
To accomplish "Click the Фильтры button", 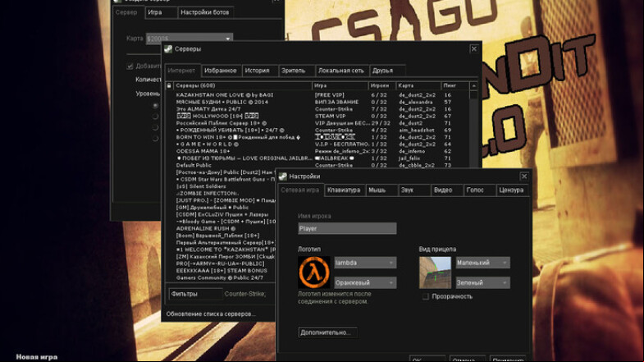I will (195, 294).
